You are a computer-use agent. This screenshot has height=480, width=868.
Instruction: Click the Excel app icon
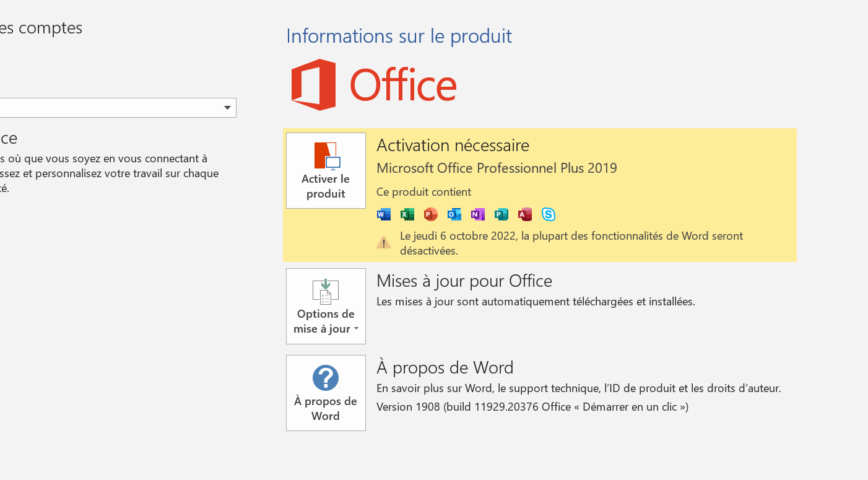coord(407,214)
